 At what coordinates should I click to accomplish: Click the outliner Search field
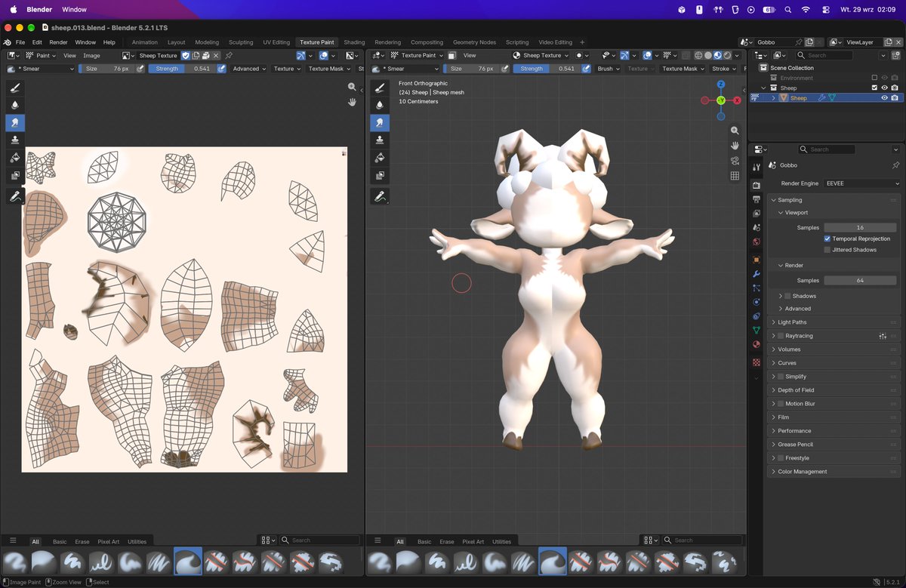coord(825,56)
